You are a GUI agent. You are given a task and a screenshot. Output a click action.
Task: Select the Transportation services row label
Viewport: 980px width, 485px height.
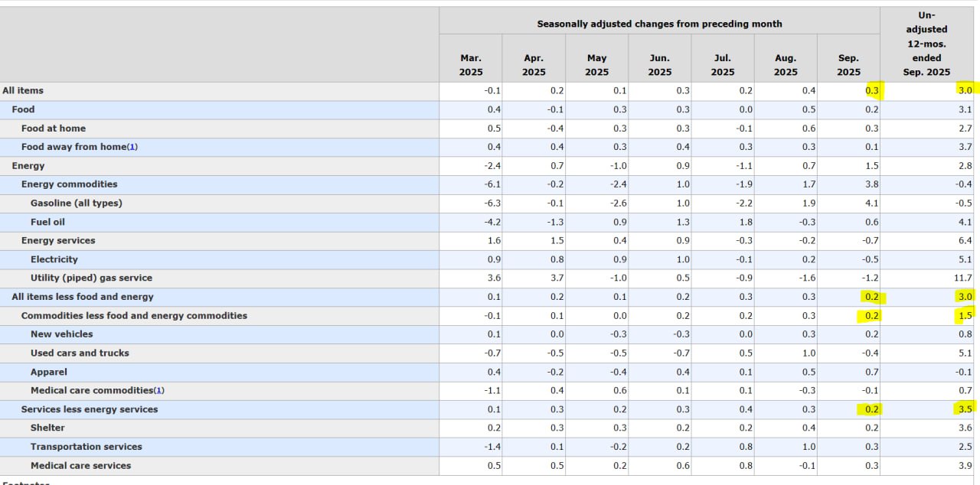point(86,447)
